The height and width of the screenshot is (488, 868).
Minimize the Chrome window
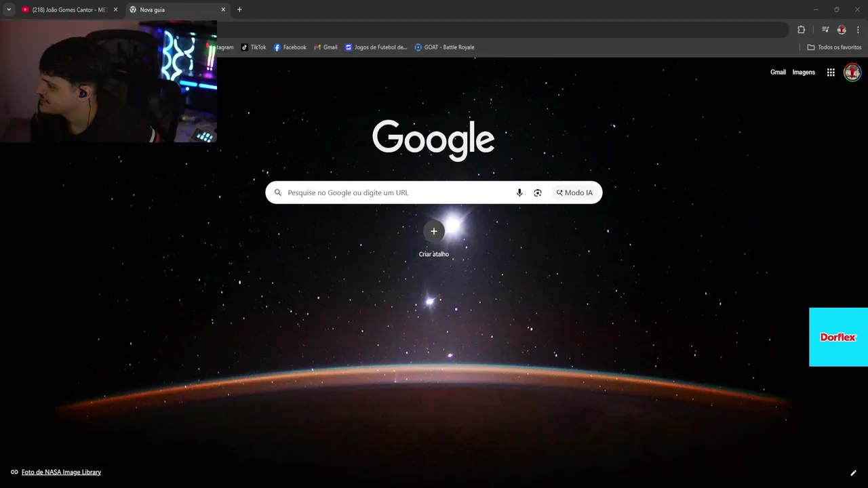[x=816, y=9]
